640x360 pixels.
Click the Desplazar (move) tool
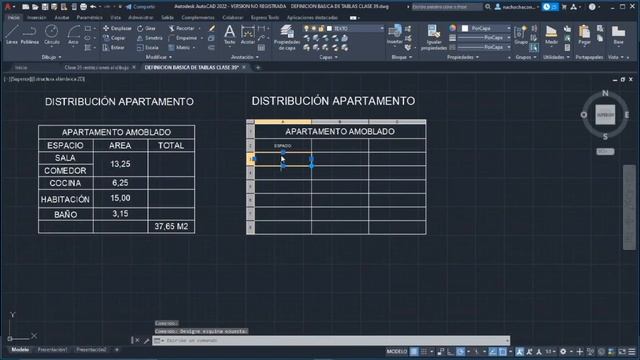point(117,28)
